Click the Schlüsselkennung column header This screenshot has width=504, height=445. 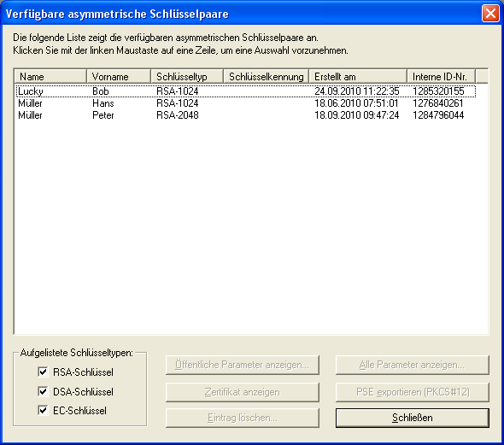267,77
